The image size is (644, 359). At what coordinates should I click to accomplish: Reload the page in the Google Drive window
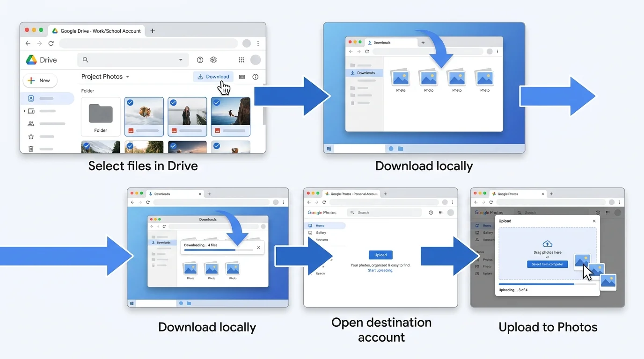coord(51,43)
